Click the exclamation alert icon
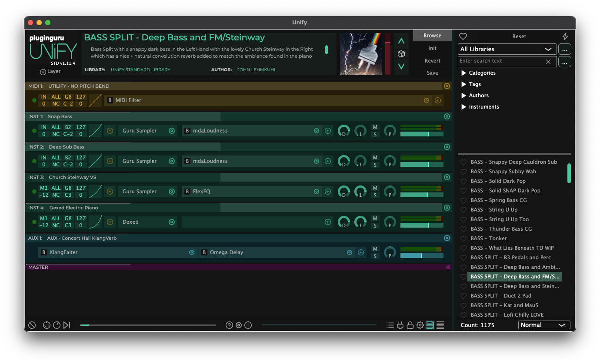Image resolution: width=600 pixels, height=364 pixels. (x=248, y=325)
